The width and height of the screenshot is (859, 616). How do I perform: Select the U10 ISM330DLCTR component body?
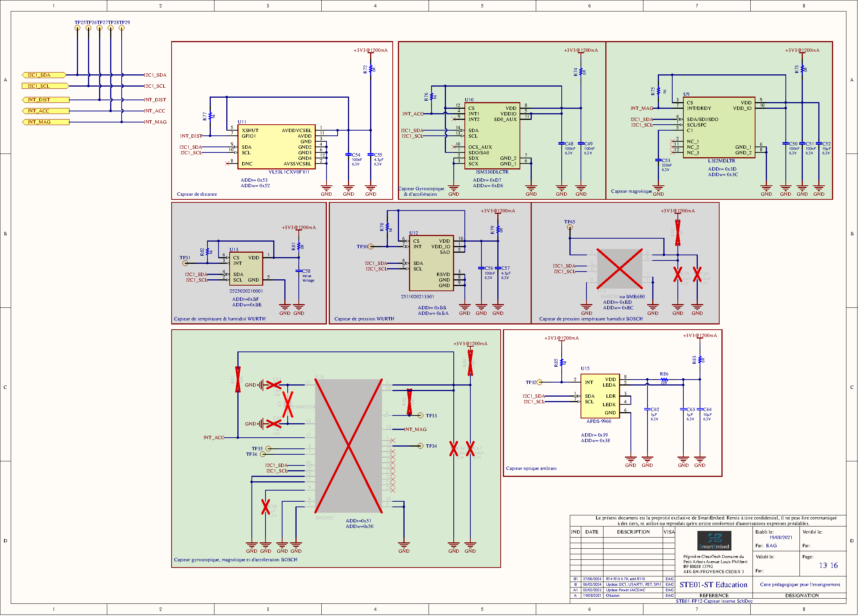click(492, 136)
